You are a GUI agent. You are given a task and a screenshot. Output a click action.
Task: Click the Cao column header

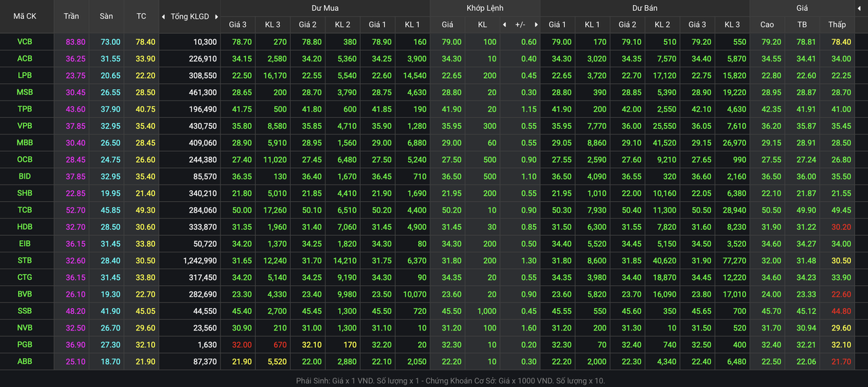(767, 25)
